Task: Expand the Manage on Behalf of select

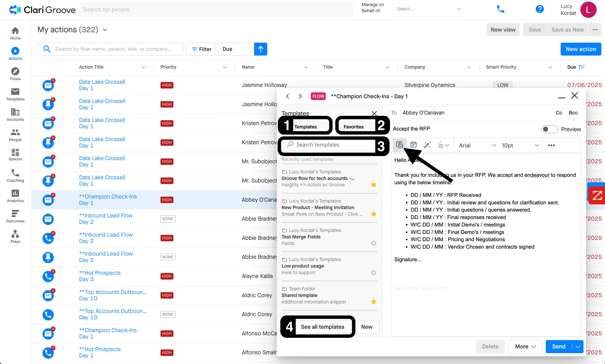Action: point(429,9)
